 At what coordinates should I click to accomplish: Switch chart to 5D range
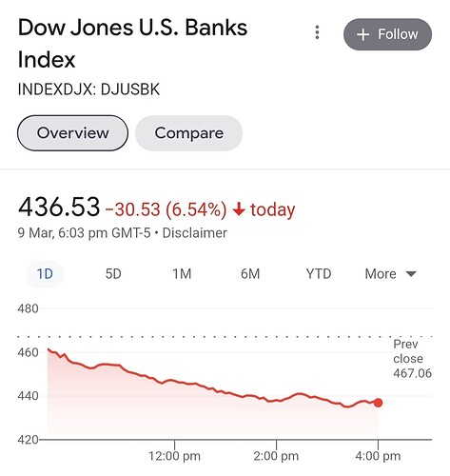click(113, 274)
